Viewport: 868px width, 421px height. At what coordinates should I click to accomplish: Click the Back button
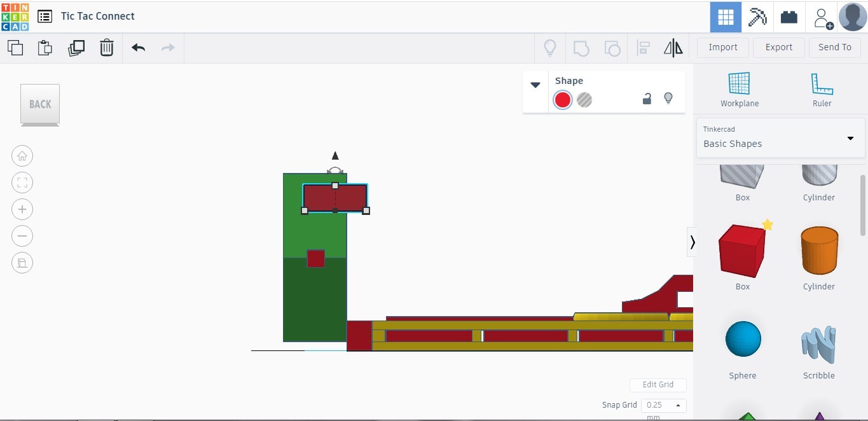click(39, 104)
